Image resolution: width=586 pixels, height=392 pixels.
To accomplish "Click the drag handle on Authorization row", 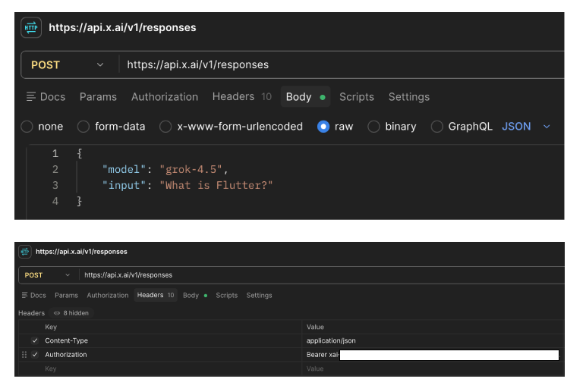I will tap(24, 355).
